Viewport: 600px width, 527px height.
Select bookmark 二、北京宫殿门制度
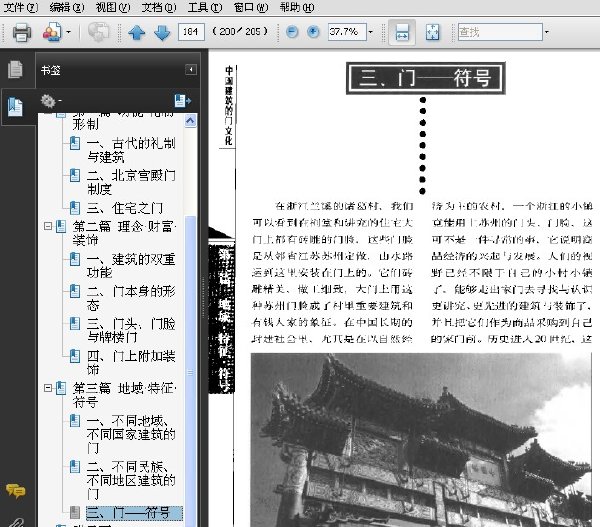click(131, 182)
